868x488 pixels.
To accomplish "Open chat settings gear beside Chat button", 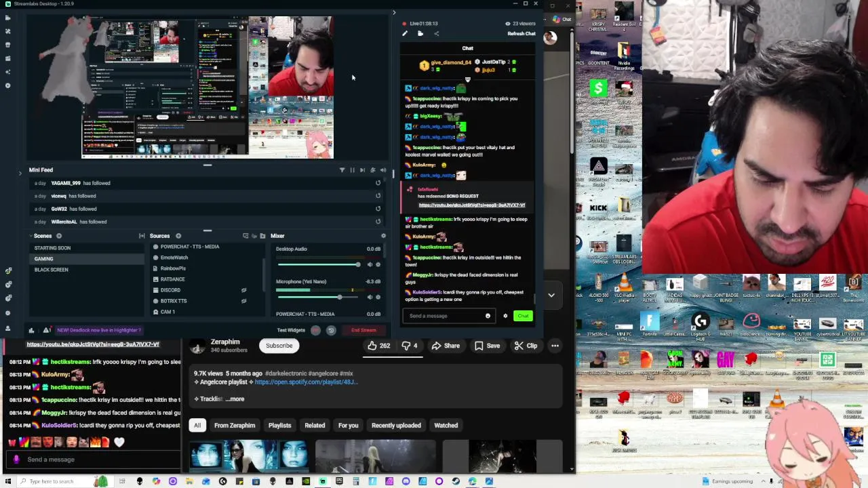I will 505,316.
